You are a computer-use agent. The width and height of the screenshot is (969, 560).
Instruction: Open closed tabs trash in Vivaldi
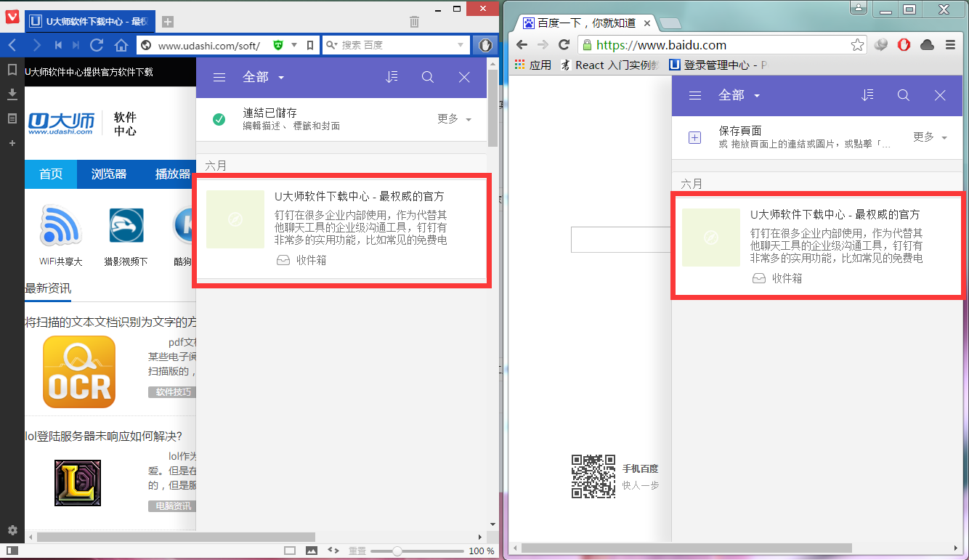coord(414,22)
